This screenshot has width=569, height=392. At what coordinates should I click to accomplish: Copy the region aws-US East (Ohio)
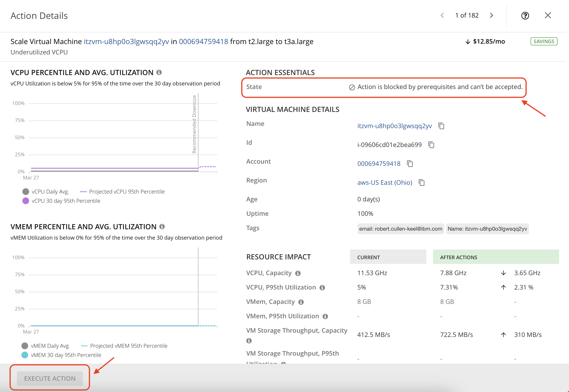[x=422, y=183]
